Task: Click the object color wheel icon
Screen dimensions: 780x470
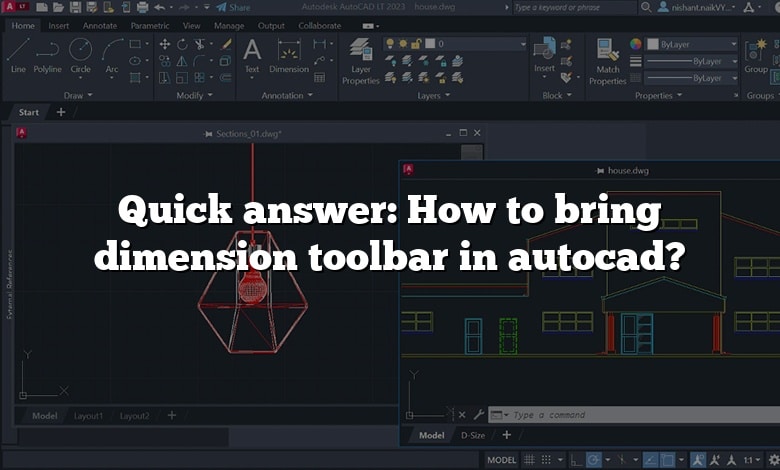Action: (x=635, y=44)
